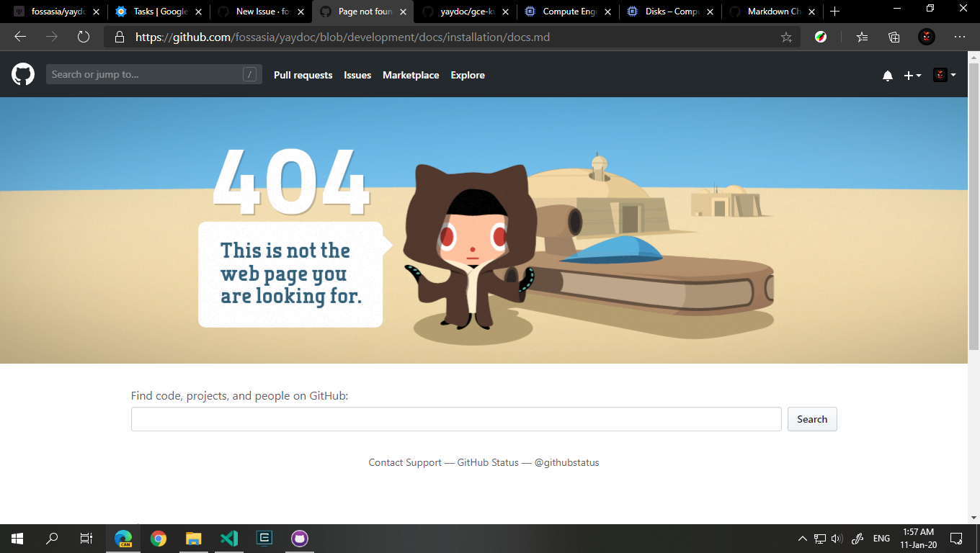Click the volume speaker tray icon
This screenshot has height=553, width=980.
[x=837, y=539]
